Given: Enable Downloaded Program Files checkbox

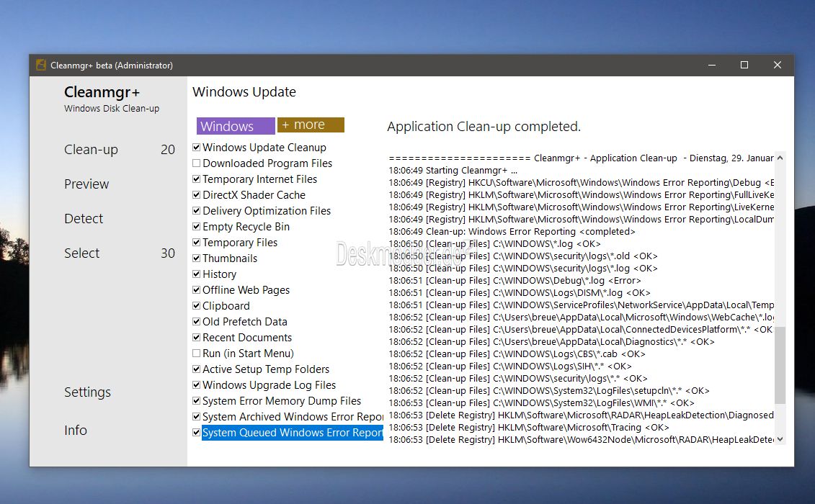Looking at the screenshot, I should pyautogui.click(x=197, y=163).
